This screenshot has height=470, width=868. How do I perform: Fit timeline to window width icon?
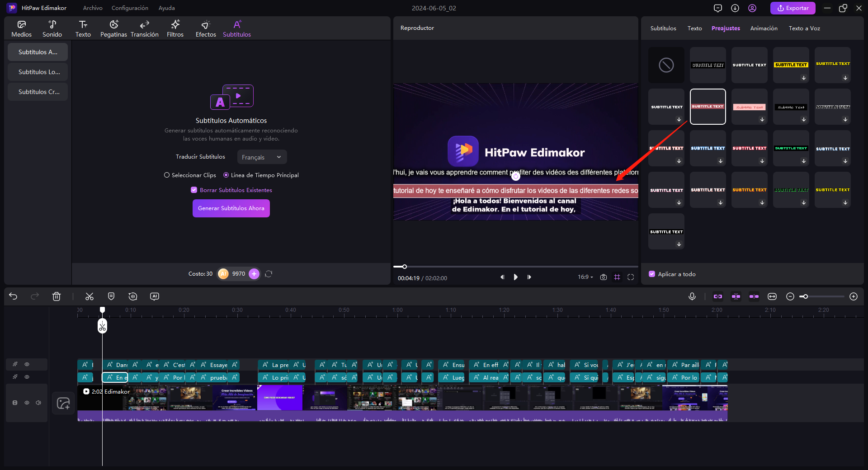pos(772,296)
